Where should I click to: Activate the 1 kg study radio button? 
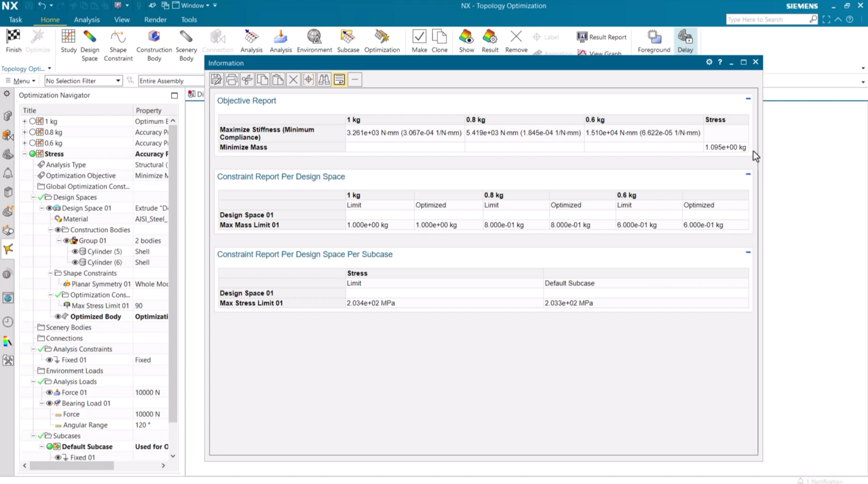(32, 122)
